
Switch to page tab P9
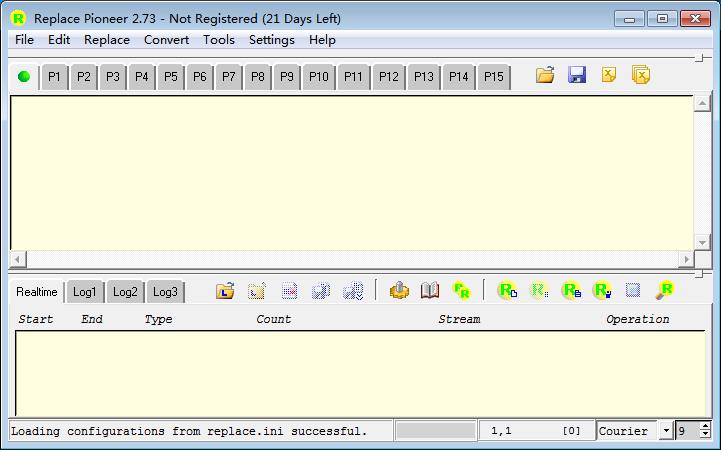point(286,77)
